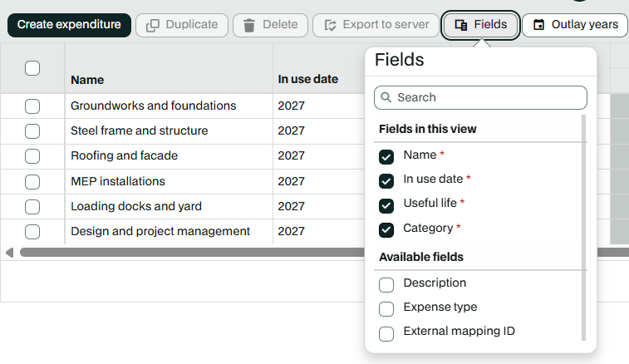This screenshot has width=629, height=364.
Task: Select Design and project management checkbox
Action: (32, 232)
